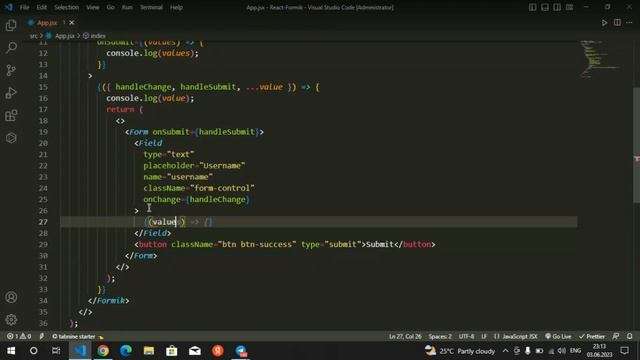The width and height of the screenshot is (640, 360).
Task: Toggle the secondary side bar layout icon
Action: pos(557,7)
